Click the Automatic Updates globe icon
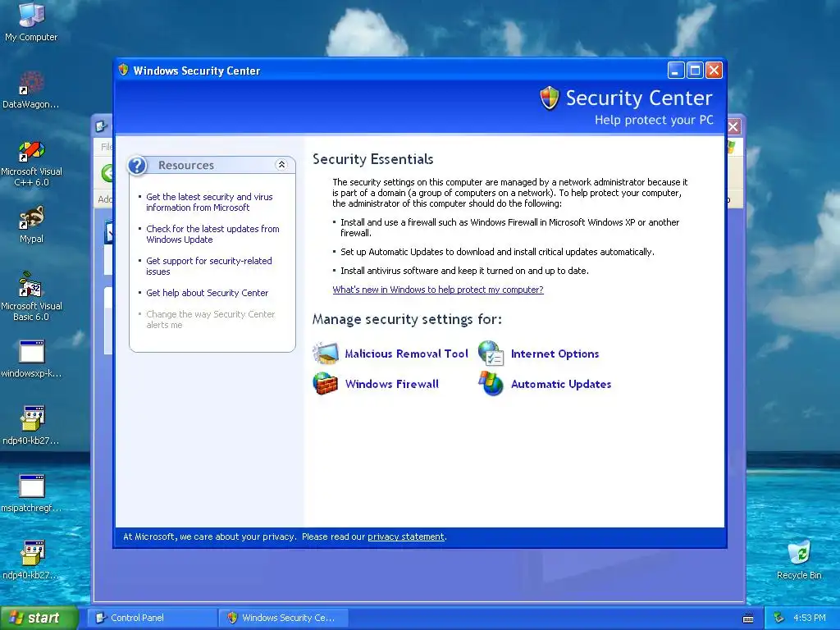The image size is (840, 630). point(491,384)
